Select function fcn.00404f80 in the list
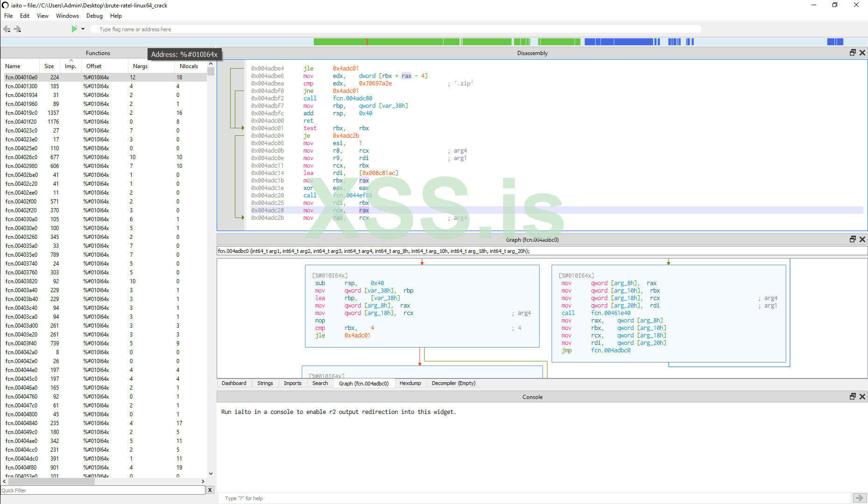Screen dimensions: 868x504 tap(104, 468)
